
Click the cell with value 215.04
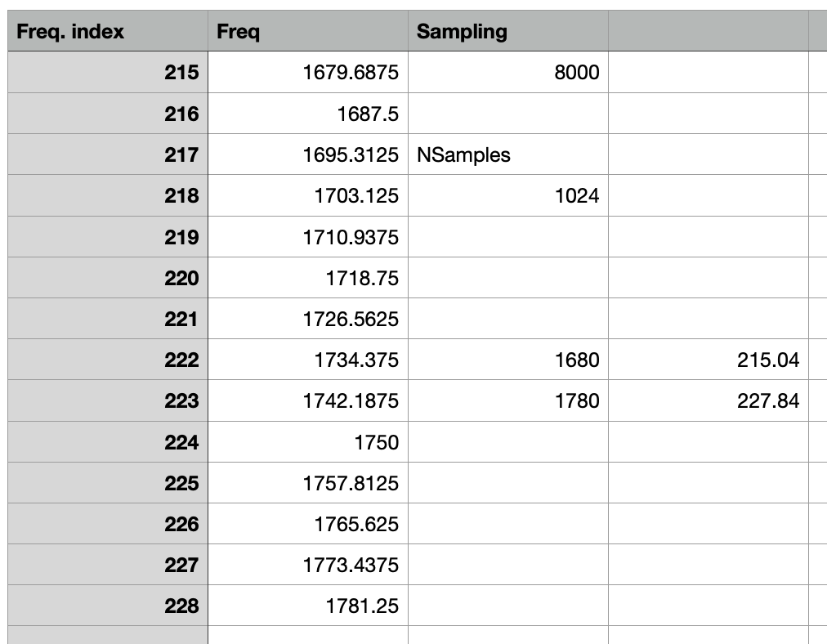pos(708,360)
